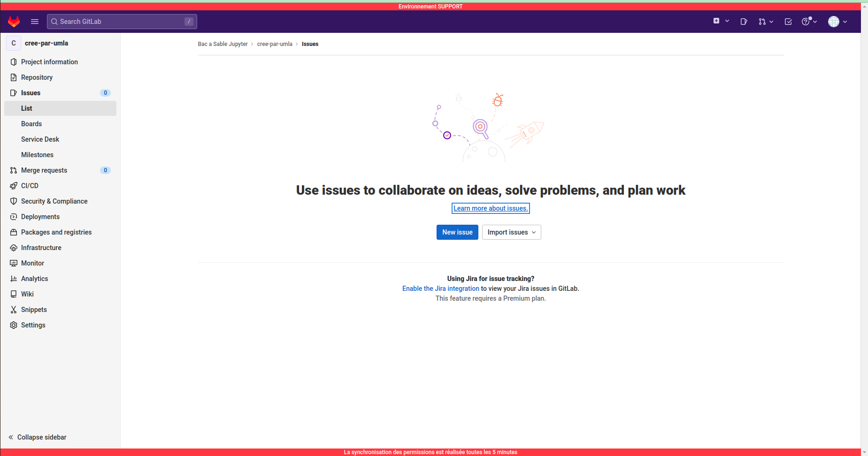The height and width of the screenshot is (456, 868).
Task: Follow the Learn more about issues link
Action: (490, 208)
